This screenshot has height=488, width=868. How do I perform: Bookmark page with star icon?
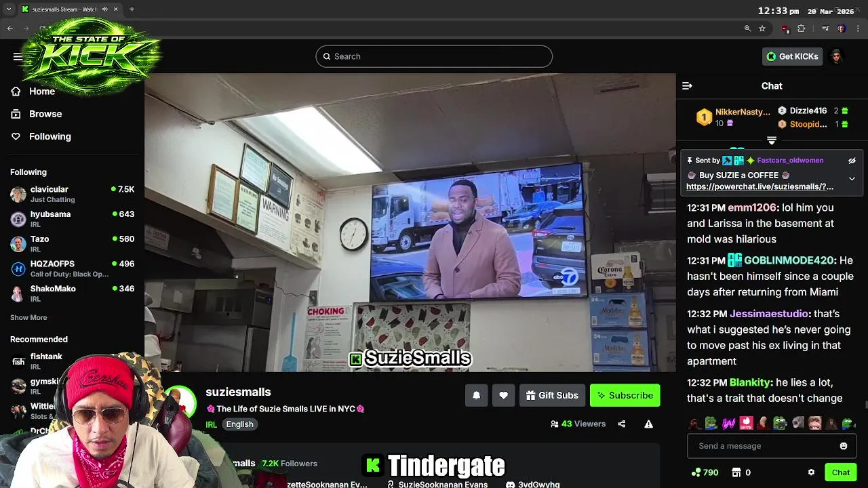pos(762,28)
